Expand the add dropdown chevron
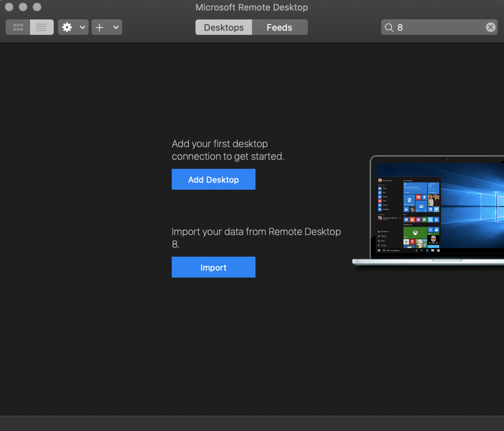 pos(116,28)
